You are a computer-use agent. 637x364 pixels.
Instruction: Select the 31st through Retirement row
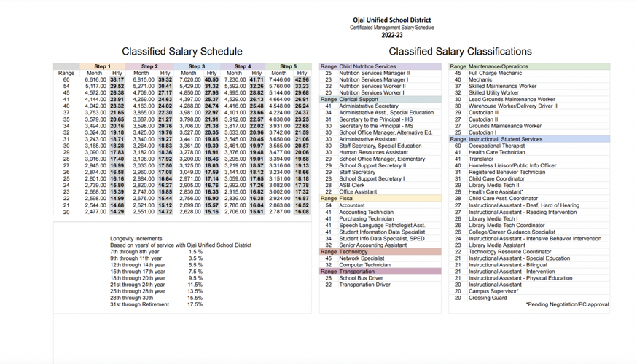[139, 304]
